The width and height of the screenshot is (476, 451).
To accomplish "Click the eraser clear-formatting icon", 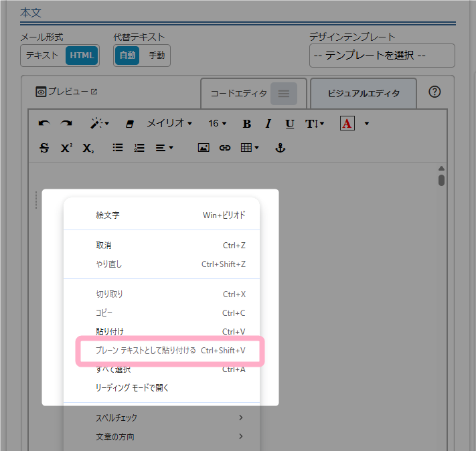I will coord(130,124).
